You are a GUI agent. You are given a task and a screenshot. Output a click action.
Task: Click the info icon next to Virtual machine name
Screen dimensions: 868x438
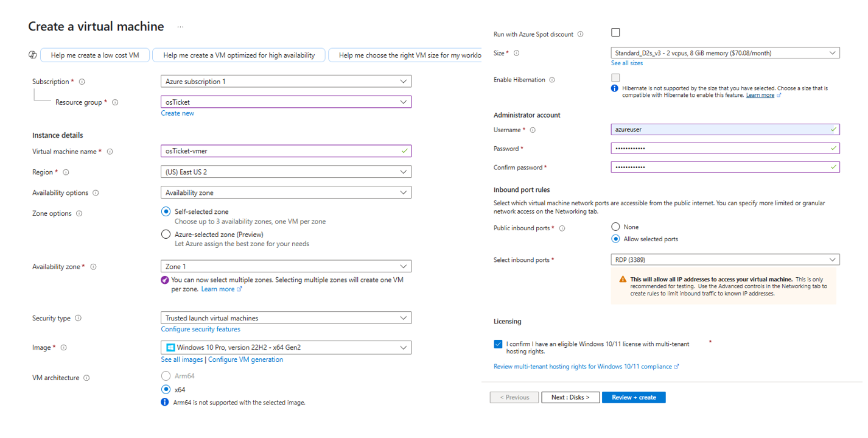[x=110, y=152]
